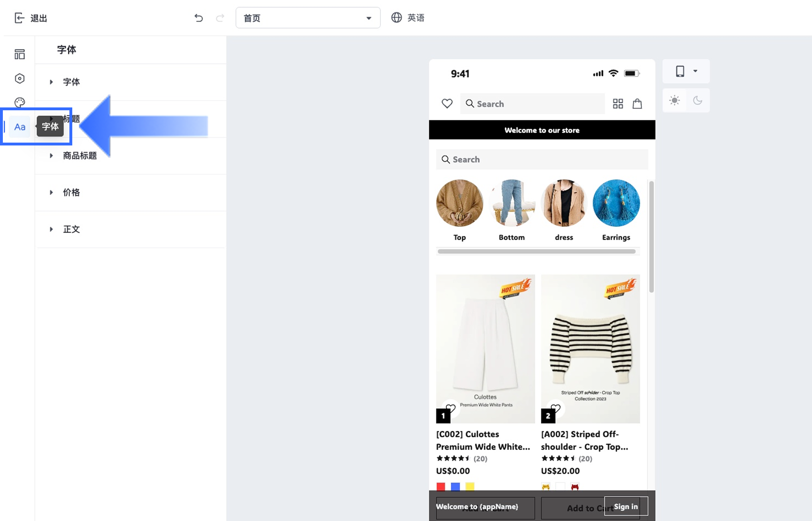The height and width of the screenshot is (521, 812).
Task: Open the Striped Off-shoulder Crop Top image
Action: click(x=590, y=349)
